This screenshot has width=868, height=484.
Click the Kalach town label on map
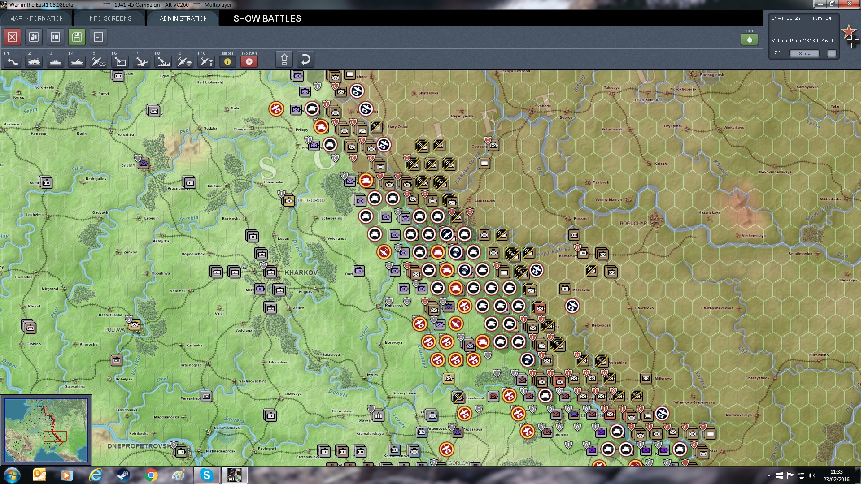click(660, 164)
